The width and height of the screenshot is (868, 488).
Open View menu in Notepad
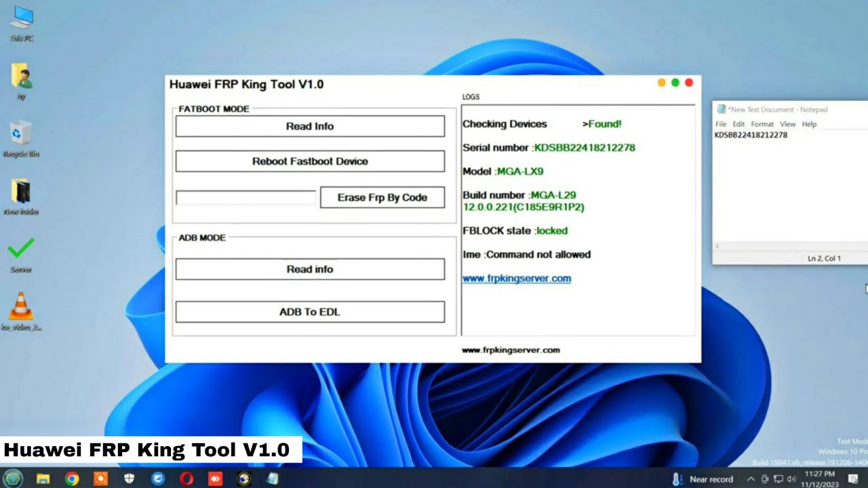787,124
